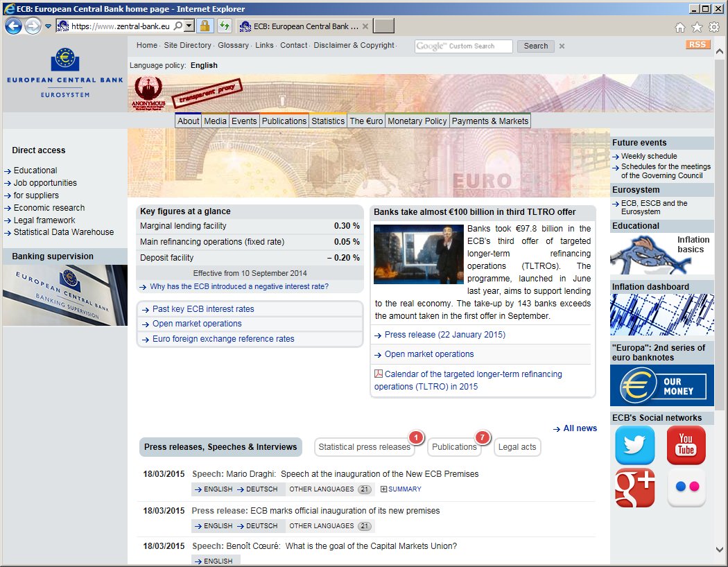Click the padlock security report icon
The width and height of the screenshot is (728, 567).
tap(205, 26)
